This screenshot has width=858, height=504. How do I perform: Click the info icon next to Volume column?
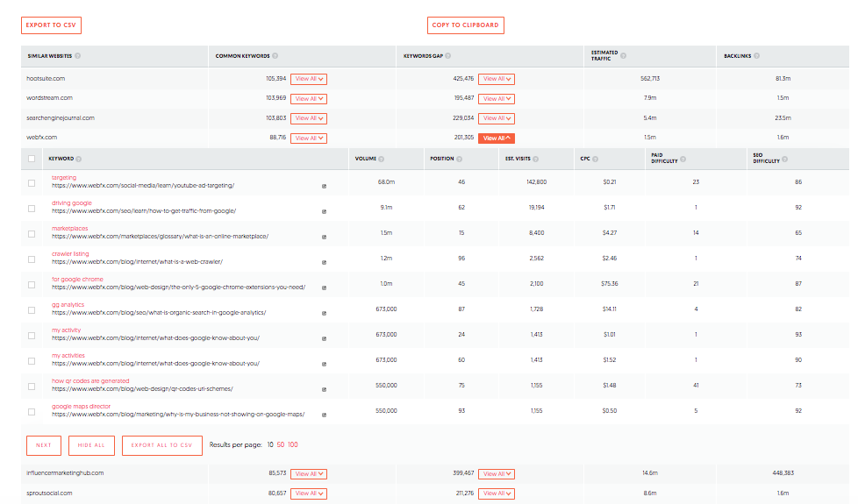(x=382, y=159)
